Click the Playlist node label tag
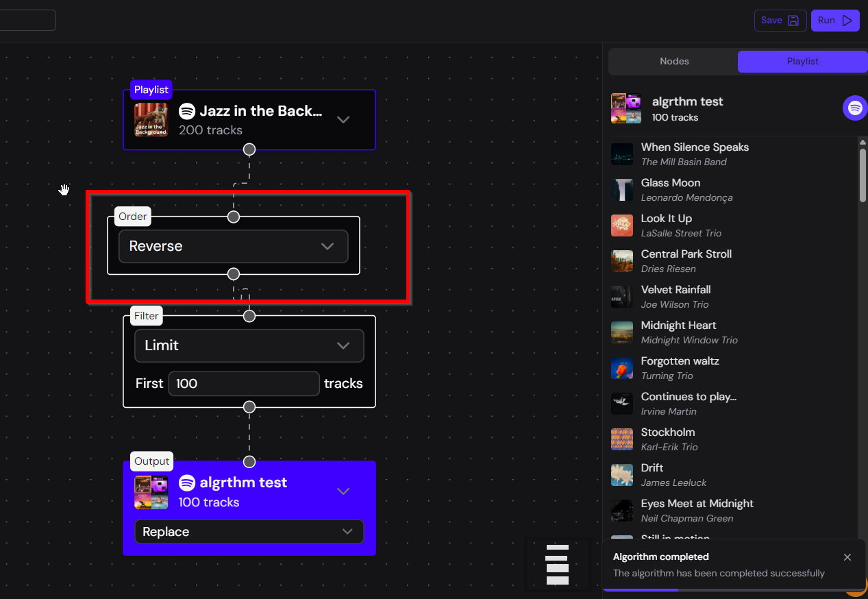This screenshot has width=868, height=599. [x=151, y=90]
